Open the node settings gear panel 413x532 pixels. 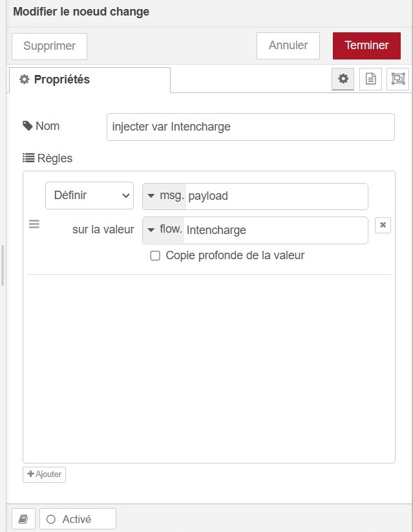(343, 78)
